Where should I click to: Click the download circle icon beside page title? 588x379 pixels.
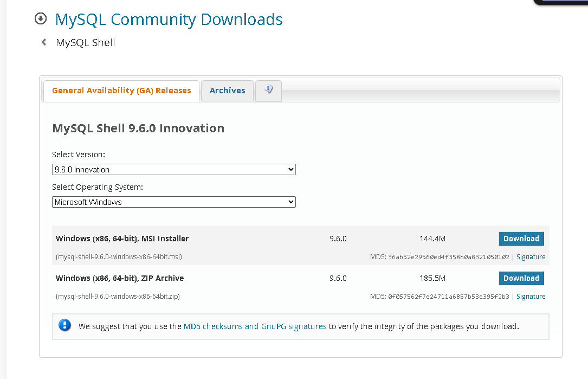41,18
